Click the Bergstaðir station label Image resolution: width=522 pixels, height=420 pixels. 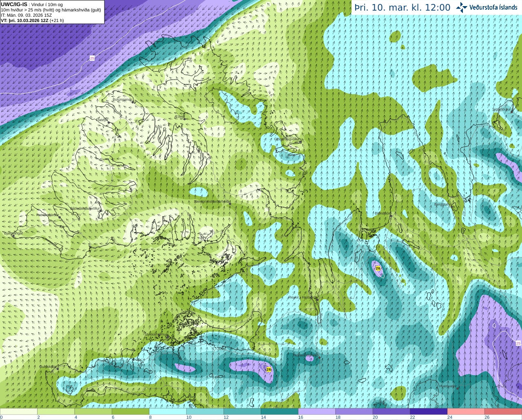442,204
